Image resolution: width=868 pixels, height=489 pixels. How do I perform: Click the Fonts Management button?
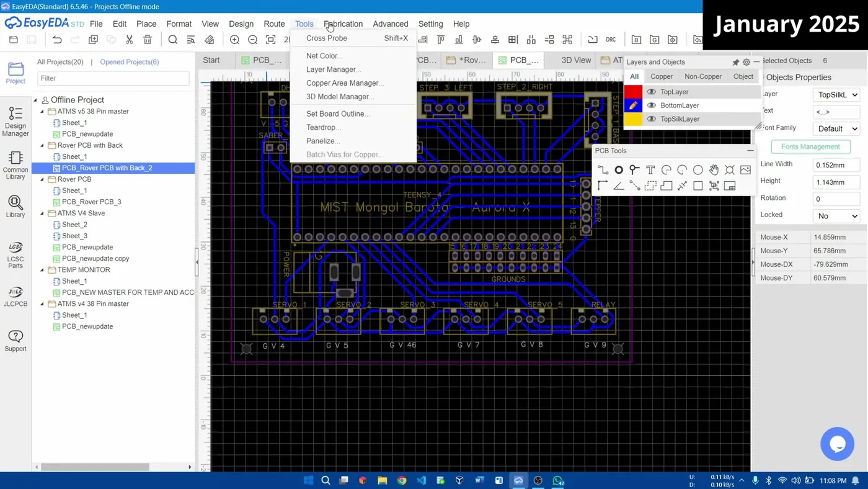tap(810, 146)
